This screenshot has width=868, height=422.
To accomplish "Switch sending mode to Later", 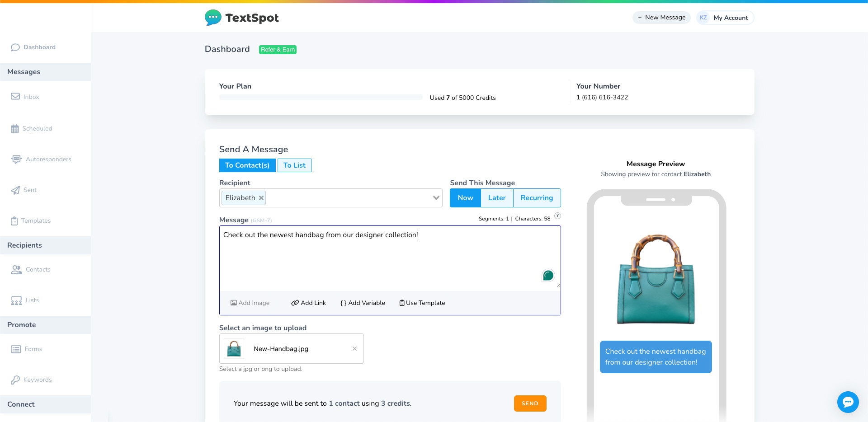I will 496,197.
